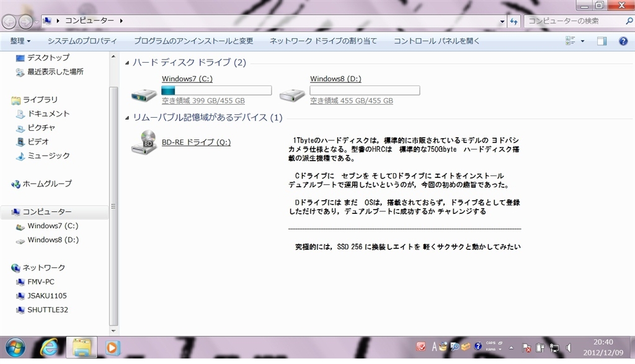635x364 pixels.
Task: Collapse the ハード ディスク ドライブ group
Action: click(x=127, y=63)
